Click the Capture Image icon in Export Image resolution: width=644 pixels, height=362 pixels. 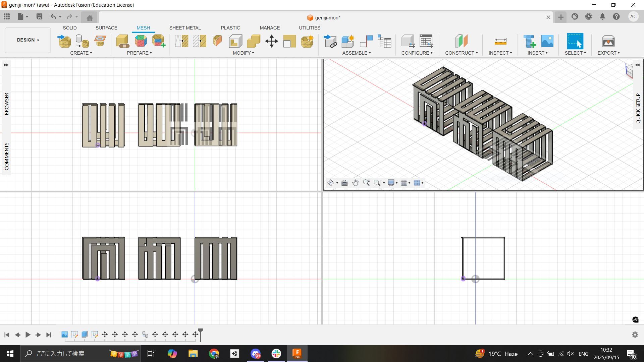608,41
